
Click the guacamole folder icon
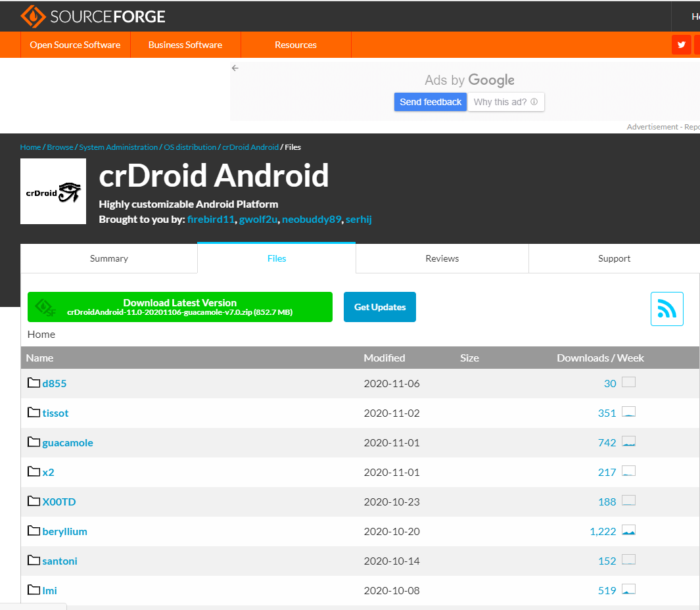[x=34, y=442]
